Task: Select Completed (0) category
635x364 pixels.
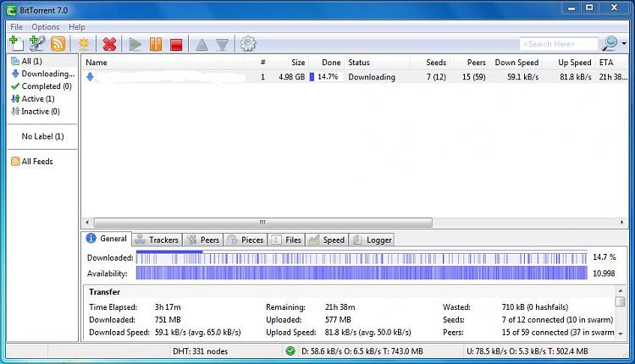Action: 42,86
